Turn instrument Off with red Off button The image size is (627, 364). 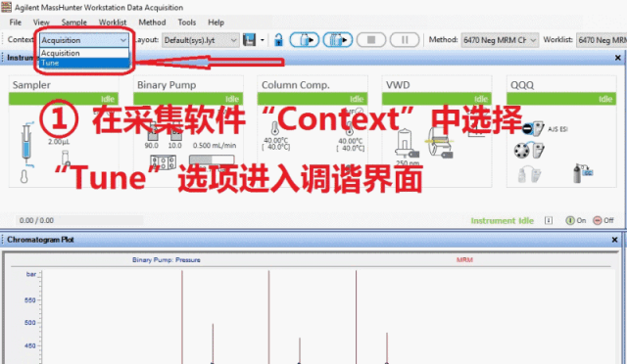(x=603, y=220)
